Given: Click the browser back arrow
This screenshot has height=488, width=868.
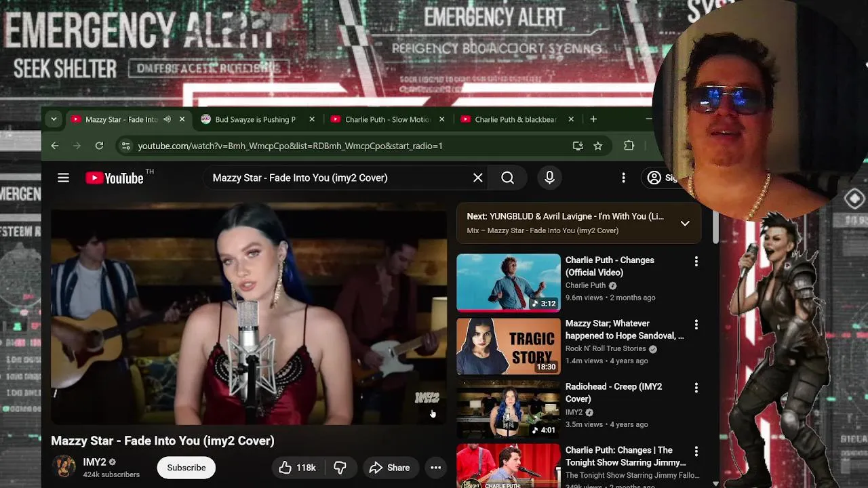Looking at the screenshot, I should click(x=55, y=146).
